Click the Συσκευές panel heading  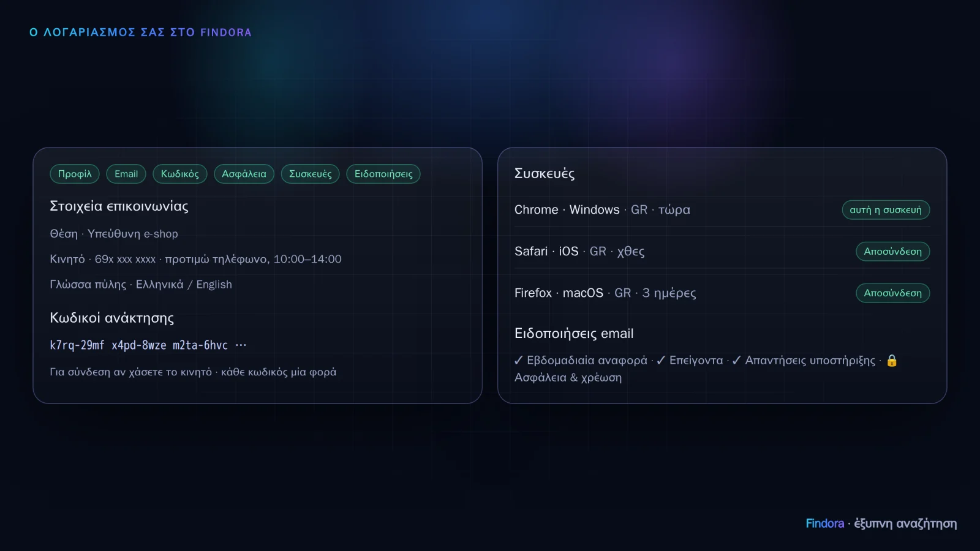pyautogui.click(x=545, y=174)
